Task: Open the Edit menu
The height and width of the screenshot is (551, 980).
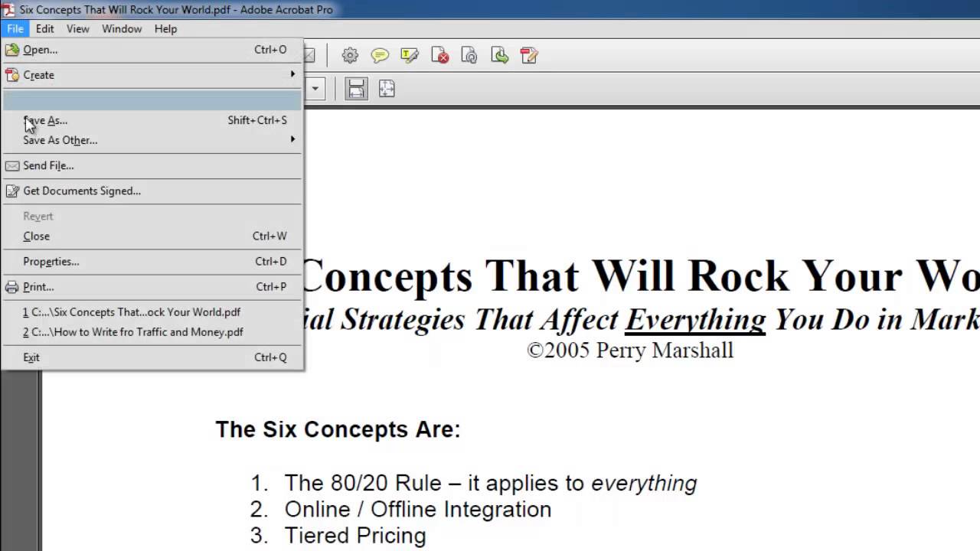Action: 44,28
